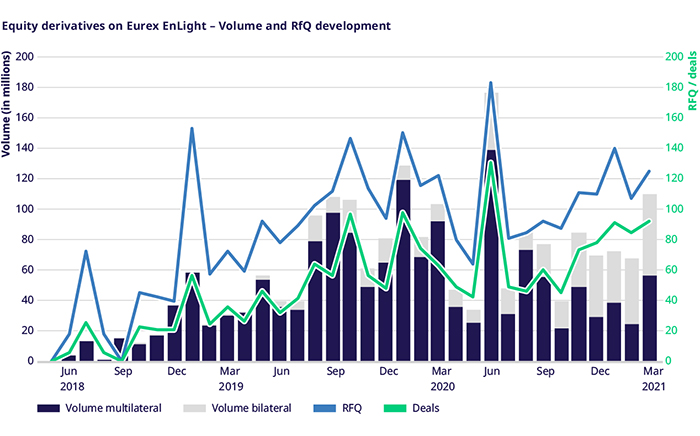Click the 'Mar 2019' x-axis label
This screenshot has height=436, width=700.
(x=229, y=377)
